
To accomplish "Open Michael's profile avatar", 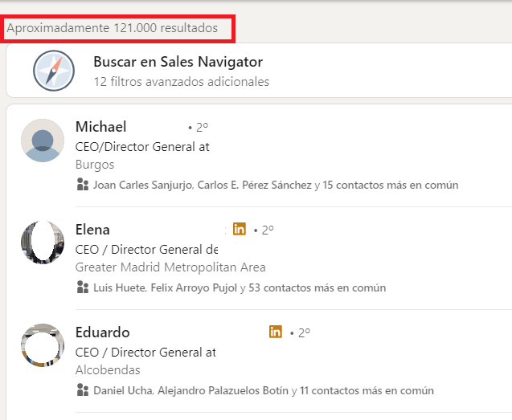I will point(43,141).
